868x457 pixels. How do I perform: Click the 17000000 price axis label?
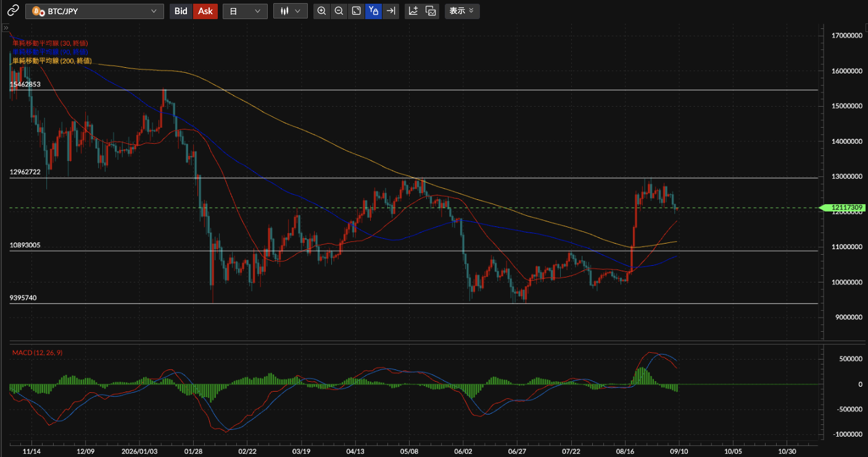[846, 36]
